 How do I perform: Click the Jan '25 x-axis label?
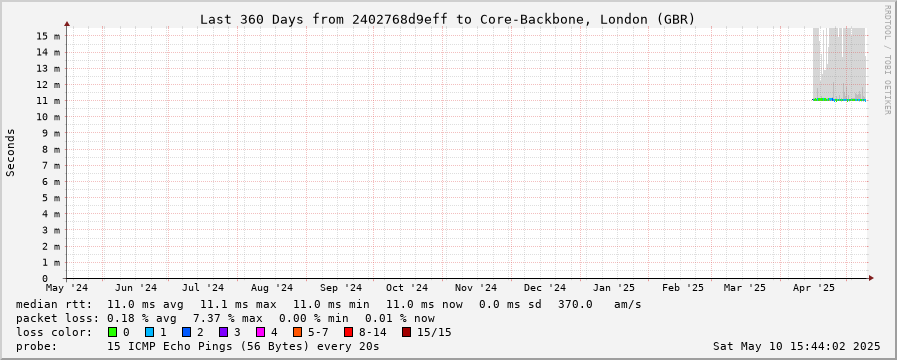pos(614,287)
